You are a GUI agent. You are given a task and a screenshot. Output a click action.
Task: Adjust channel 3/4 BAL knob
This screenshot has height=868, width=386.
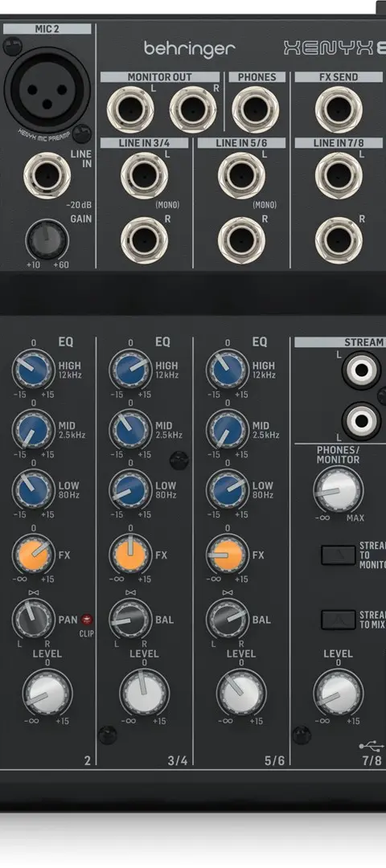pos(131,618)
